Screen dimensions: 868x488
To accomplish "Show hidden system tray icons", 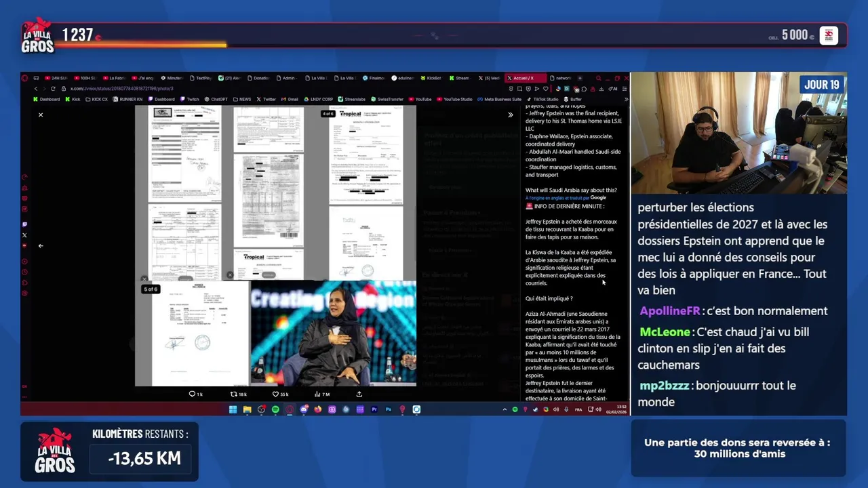I will (x=505, y=409).
